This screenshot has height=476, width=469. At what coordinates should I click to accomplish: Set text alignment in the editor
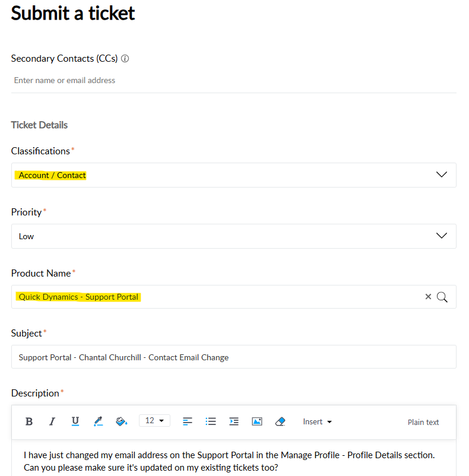point(188,421)
